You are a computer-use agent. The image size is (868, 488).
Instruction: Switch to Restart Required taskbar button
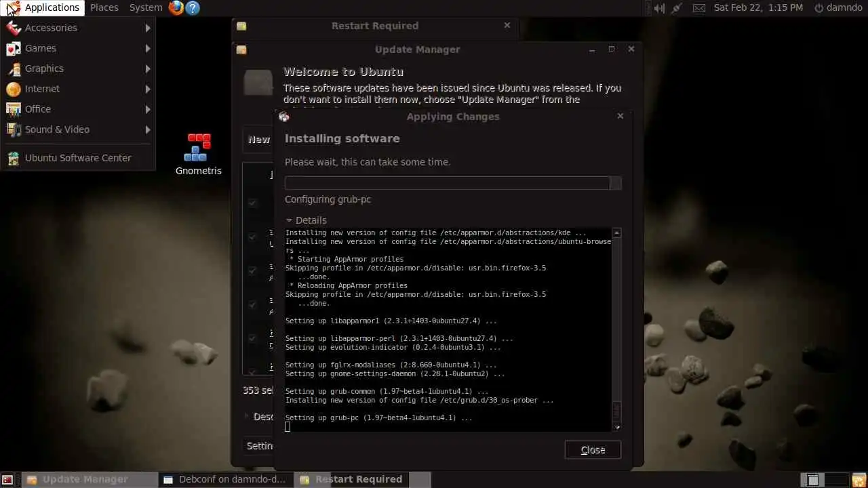pyautogui.click(x=363, y=479)
